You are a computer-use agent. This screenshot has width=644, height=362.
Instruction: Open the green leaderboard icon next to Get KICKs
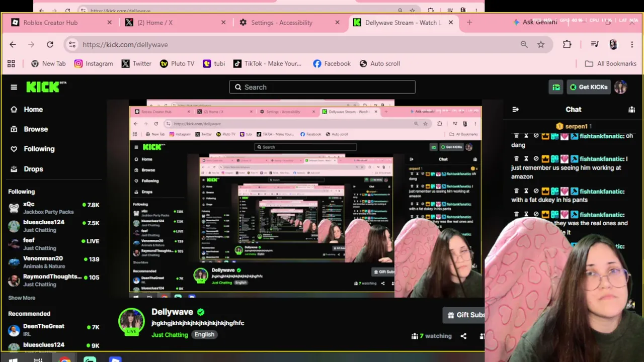point(556,87)
